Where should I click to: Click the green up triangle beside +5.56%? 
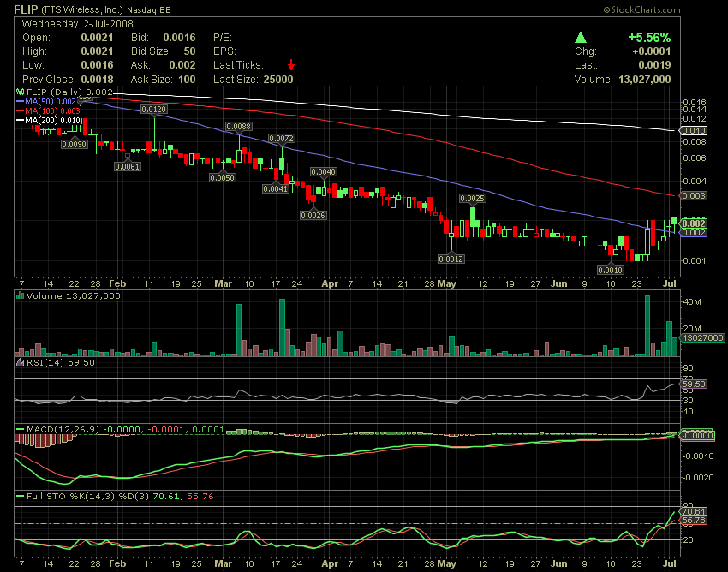581,37
